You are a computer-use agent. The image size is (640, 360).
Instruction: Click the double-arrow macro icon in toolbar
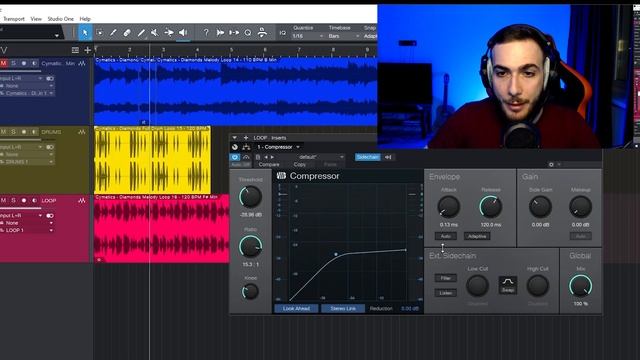tap(220, 33)
